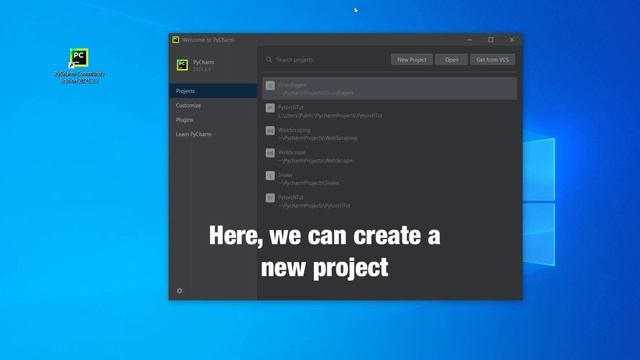This screenshot has width=640, height=360.
Task: Select PyCharm Community desktop shortcut
Action: coord(80,66)
